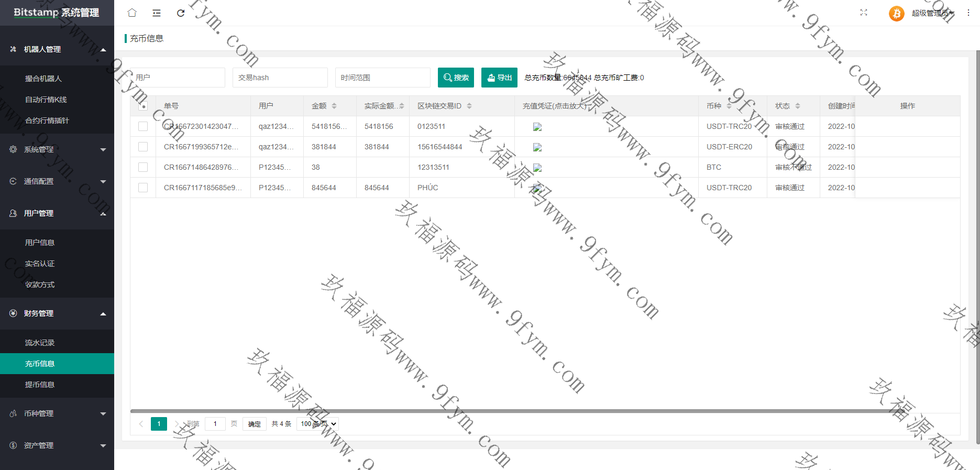Click the Bitcoin avatar icon

[896, 13]
